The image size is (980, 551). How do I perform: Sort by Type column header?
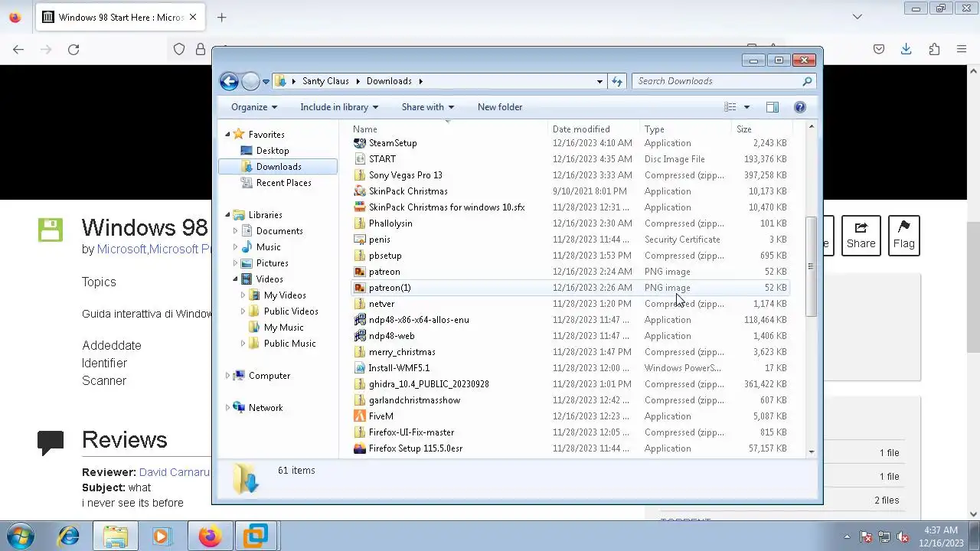coord(686,129)
